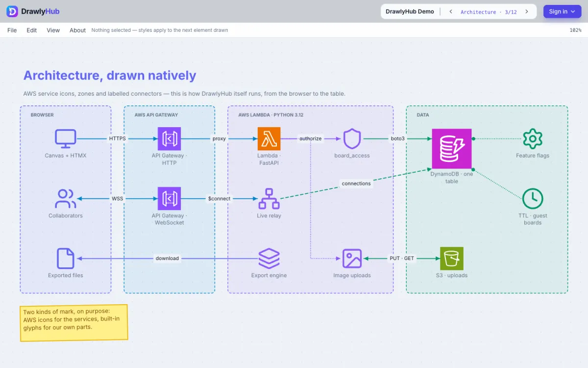Go to the next board page
This screenshot has height=368, width=588.
tap(527, 12)
